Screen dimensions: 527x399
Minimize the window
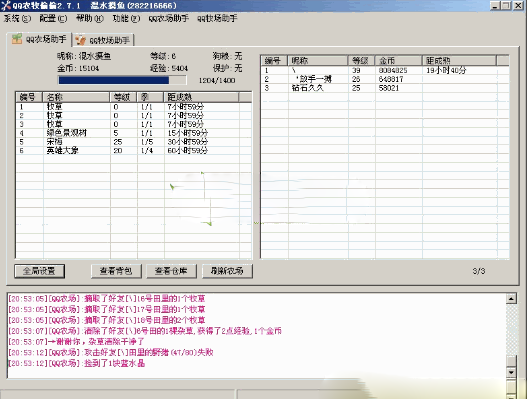pyautogui.click(x=495, y=5)
